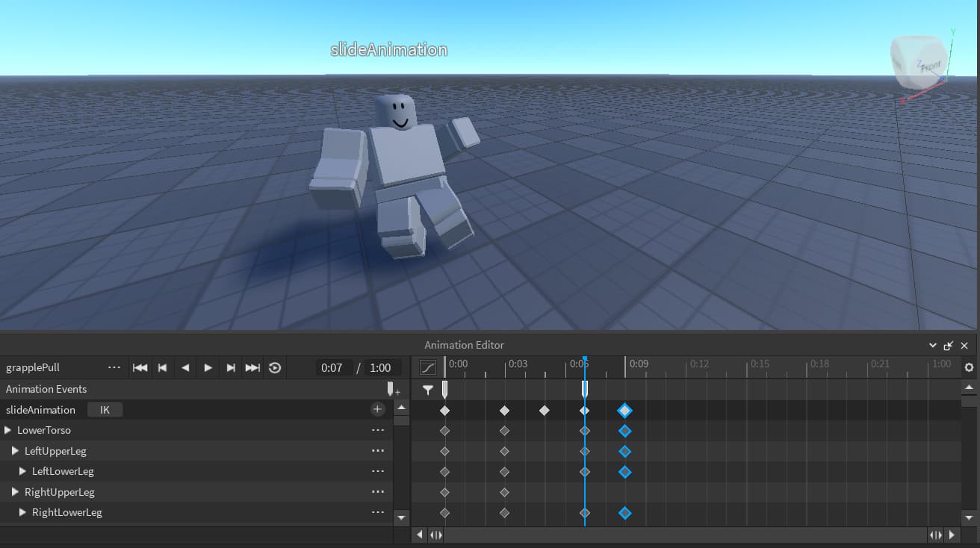
Task: Expand the RightLowerLeg track
Action: point(21,512)
